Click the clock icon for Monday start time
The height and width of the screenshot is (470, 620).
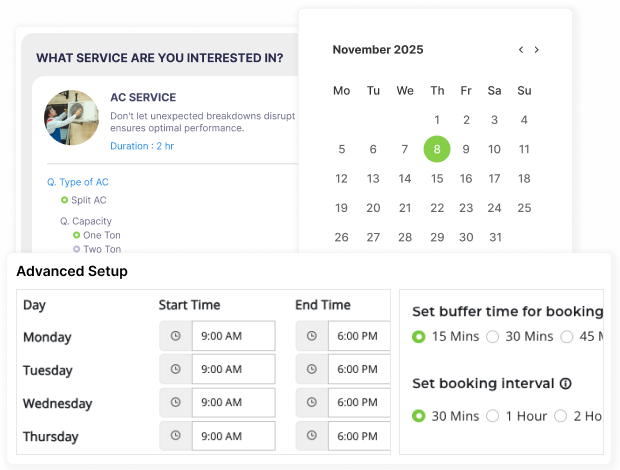click(x=175, y=336)
